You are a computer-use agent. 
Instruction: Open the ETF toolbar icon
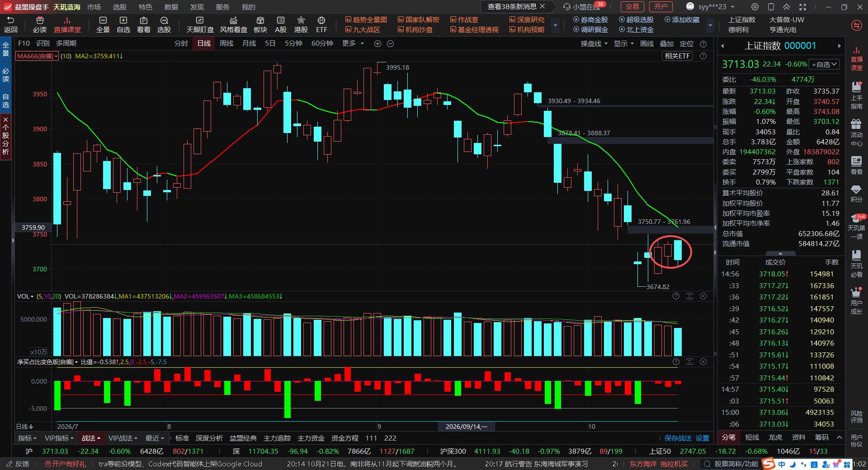pyautogui.click(x=321, y=25)
